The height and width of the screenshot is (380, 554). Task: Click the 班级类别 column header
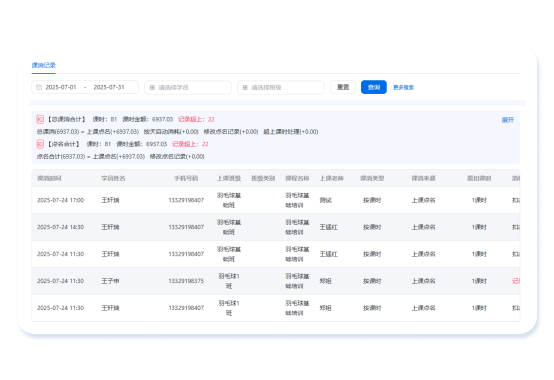tap(263, 178)
